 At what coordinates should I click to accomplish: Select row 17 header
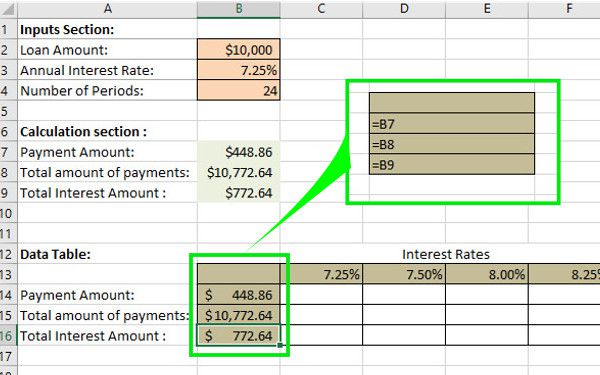(x=8, y=356)
